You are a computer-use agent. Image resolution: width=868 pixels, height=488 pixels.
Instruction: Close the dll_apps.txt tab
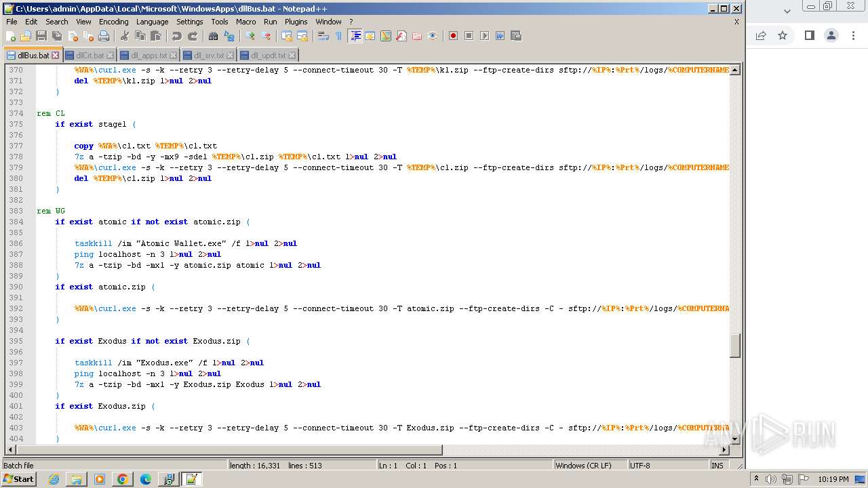(x=173, y=56)
